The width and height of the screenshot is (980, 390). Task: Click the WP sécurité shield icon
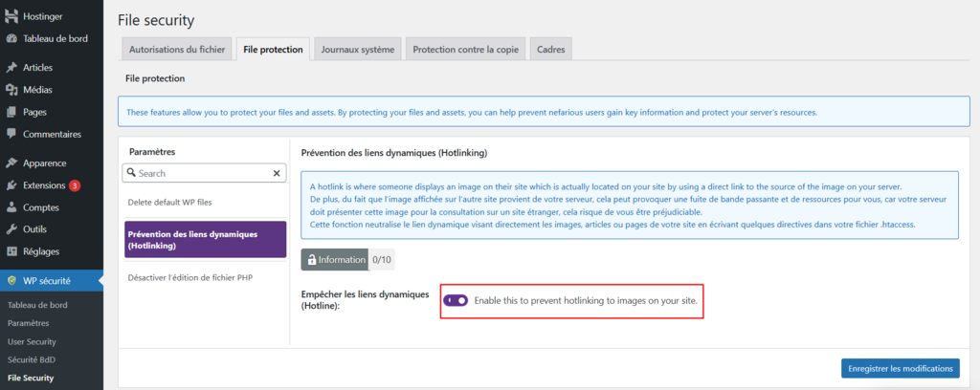tap(11, 281)
